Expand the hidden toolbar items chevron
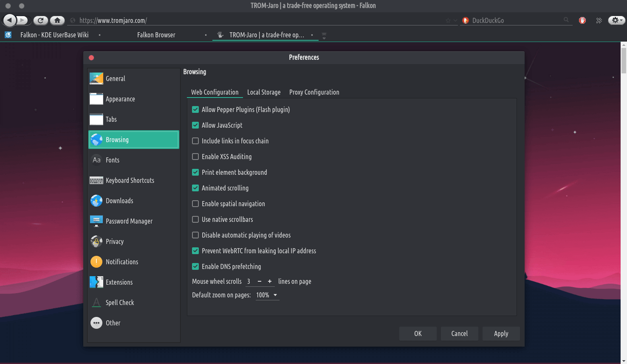Image resolution: width=627 pixels, height=364 pixels. click(599, 20)
